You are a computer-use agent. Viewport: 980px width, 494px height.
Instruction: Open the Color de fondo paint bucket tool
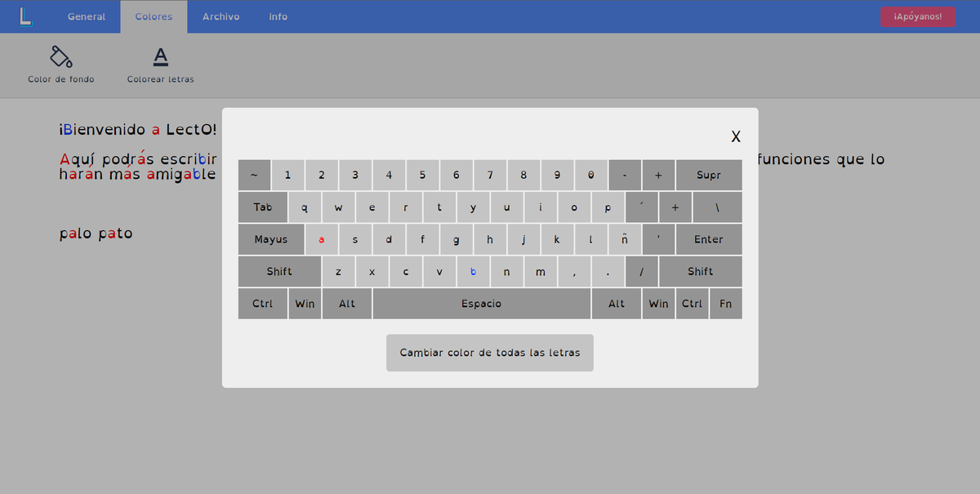61,65
